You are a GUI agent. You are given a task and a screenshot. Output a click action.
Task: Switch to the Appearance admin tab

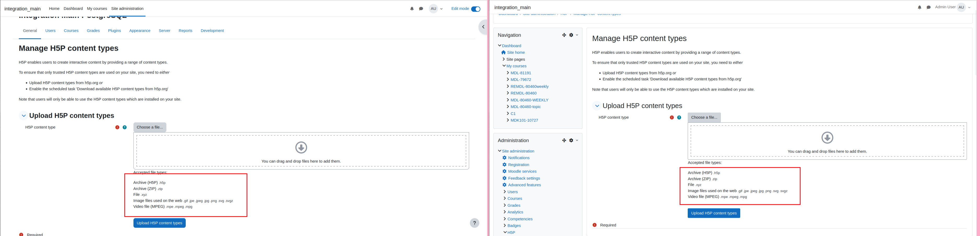140,31
